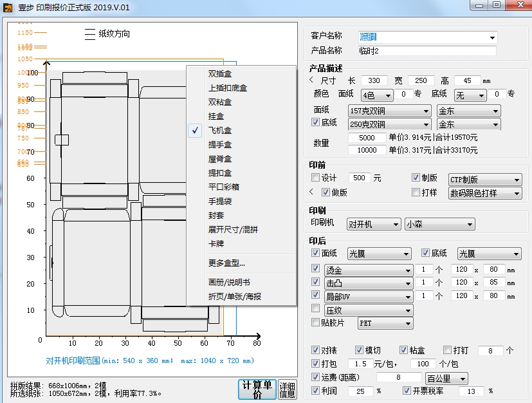The image size is (532, 403).
Task: Pick 屋脊盒 from the menu
Action: pyautogui.click(x=220, y=159)
